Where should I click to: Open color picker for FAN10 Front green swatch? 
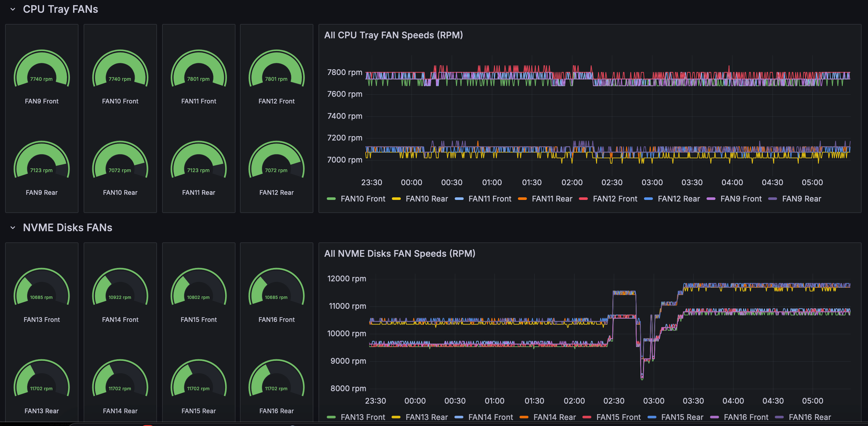click(x=331, y=199)
